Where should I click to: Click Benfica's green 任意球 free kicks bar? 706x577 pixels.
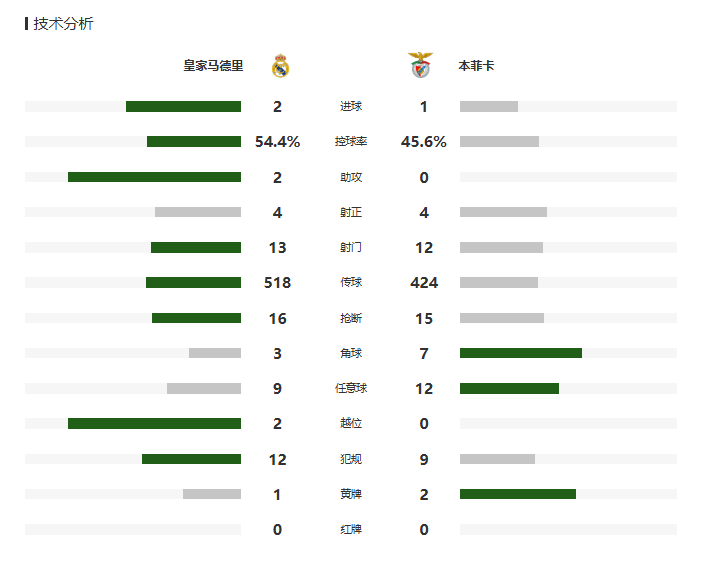tap(509, 388)
